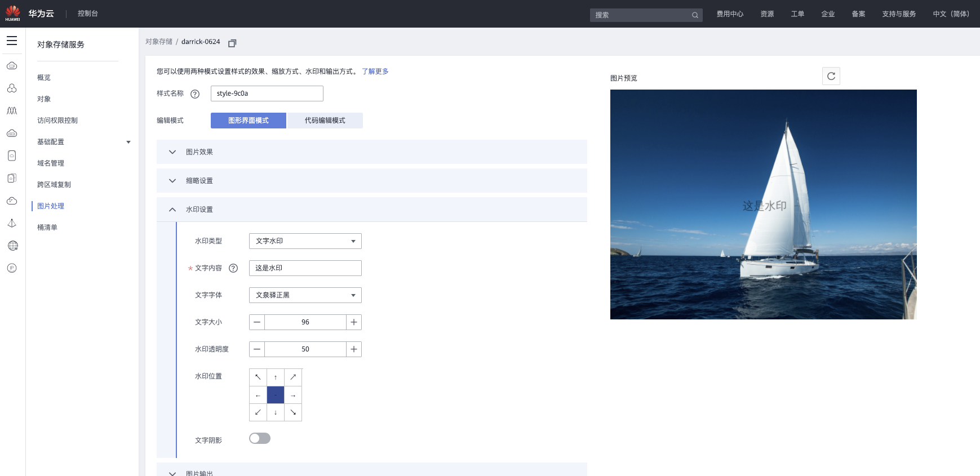Increase 水印透明度 with plus button
The width and height of the screenshot is (980, 476).
point(354,349)
